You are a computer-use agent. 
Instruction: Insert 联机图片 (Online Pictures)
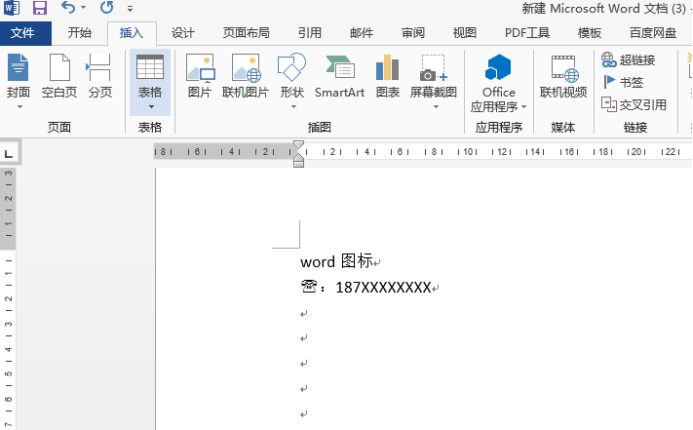[246, 76]
